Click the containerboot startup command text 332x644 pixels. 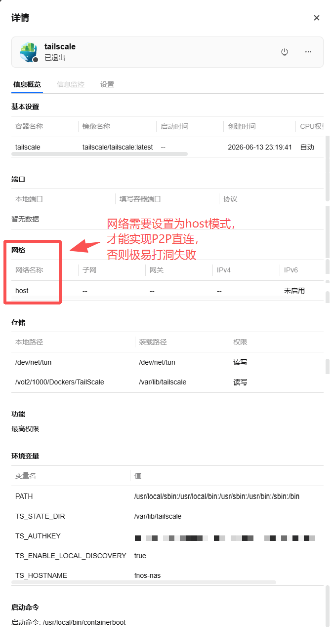point(84,622)
